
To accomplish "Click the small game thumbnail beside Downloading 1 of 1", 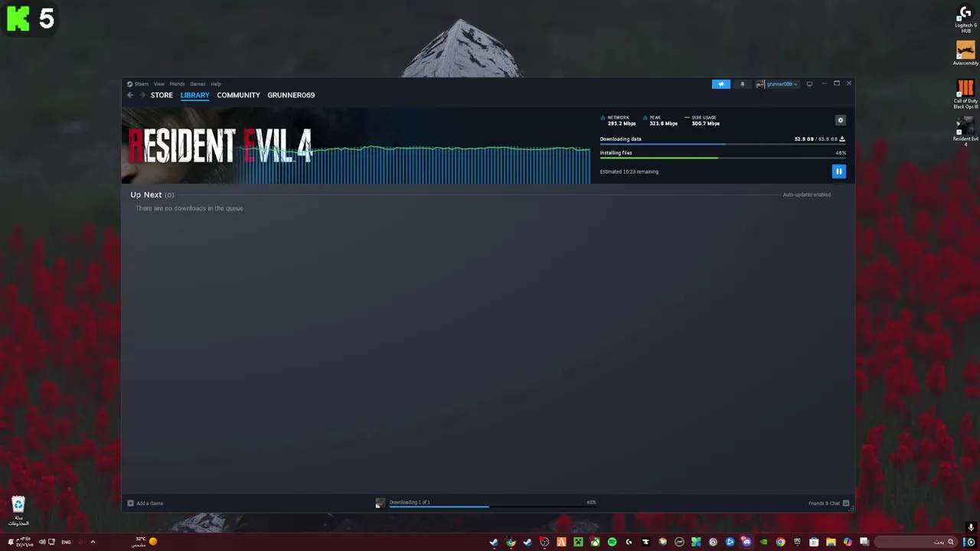I will tap(381, 503).
